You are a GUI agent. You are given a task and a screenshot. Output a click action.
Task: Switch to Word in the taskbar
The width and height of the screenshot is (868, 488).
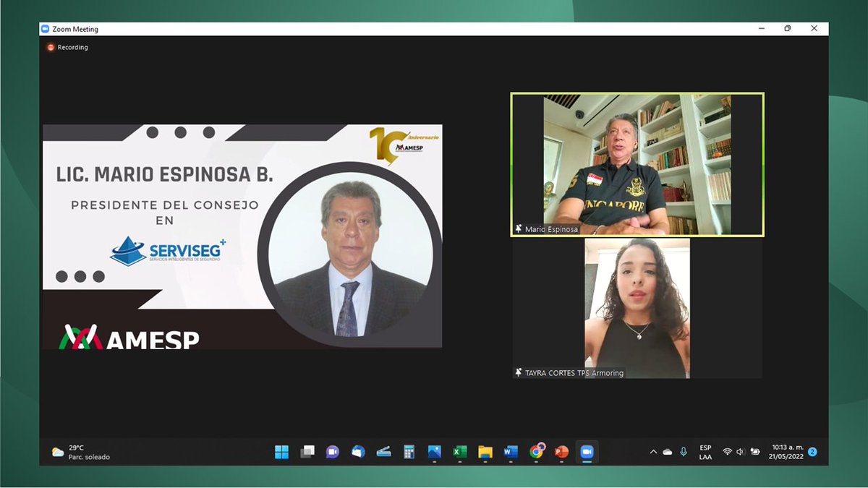pyautogui.click(x=511, y=452)
